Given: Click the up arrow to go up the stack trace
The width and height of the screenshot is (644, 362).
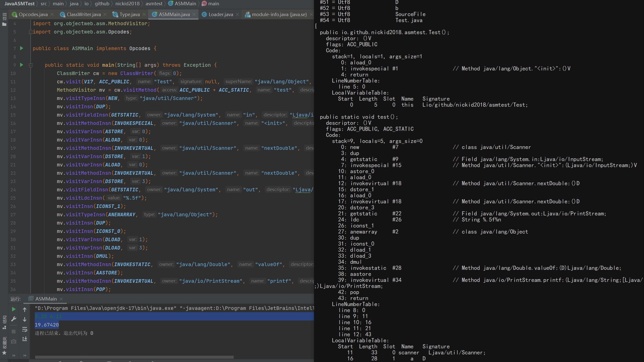Looking at the screenshot, I should (x=25, y=309).
